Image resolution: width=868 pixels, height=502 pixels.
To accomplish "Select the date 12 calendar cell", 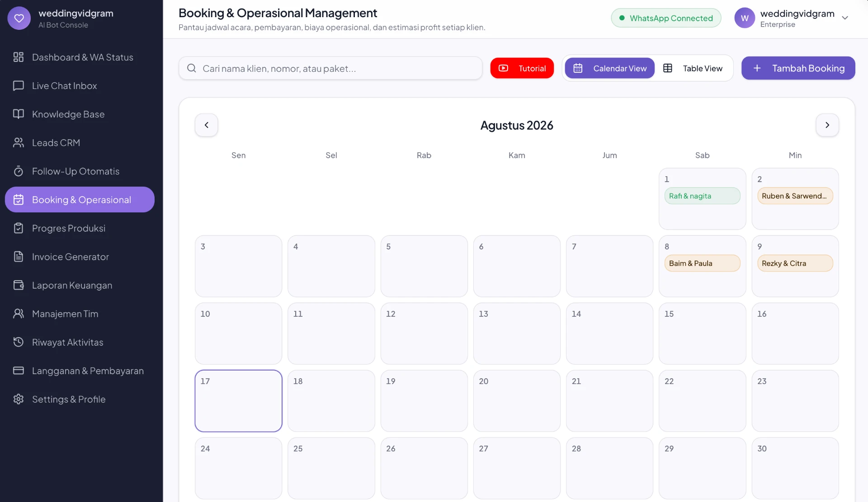I will 424,333.
